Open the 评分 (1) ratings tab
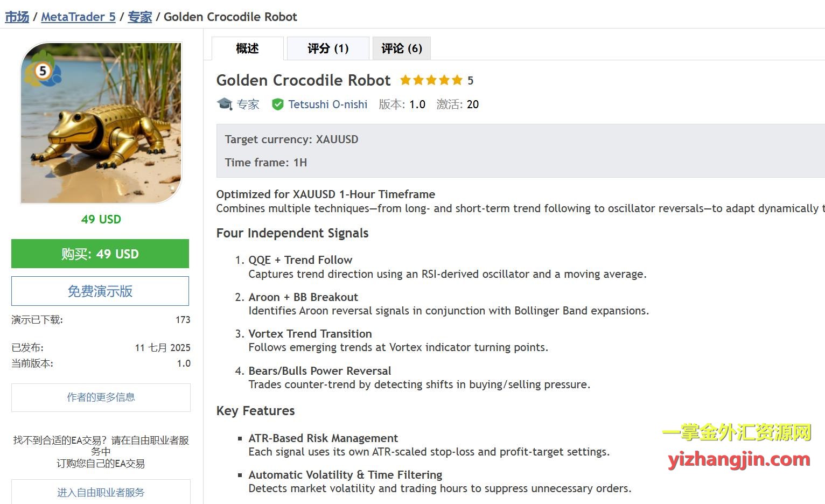This screenshot has height=504, width=825. tap(328, 48)
